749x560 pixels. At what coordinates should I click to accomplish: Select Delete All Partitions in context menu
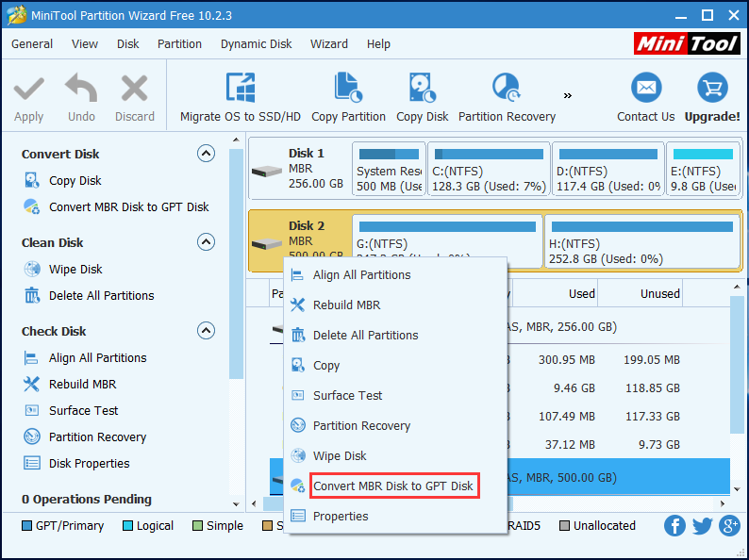395,335
